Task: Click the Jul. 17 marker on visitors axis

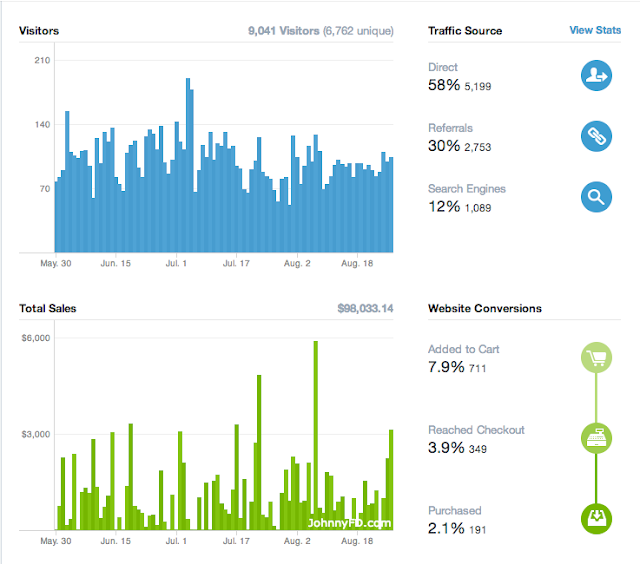Action: pos(236,263)
